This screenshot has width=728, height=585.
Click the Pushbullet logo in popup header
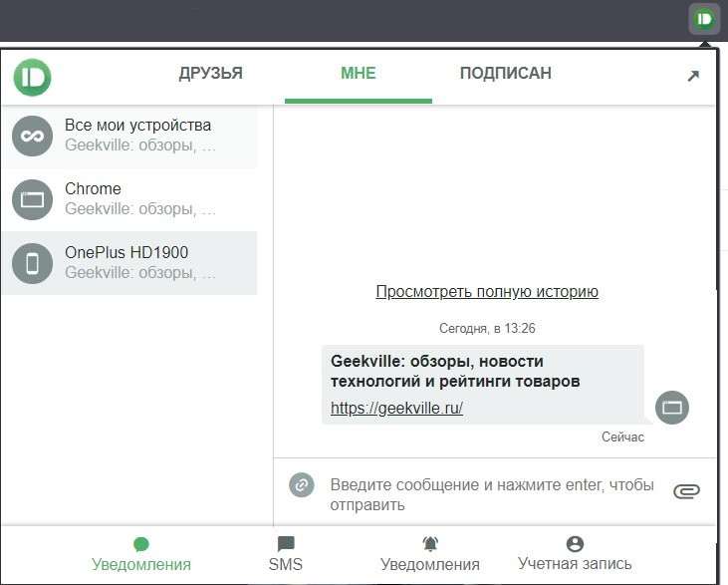[x=32, y=77]
